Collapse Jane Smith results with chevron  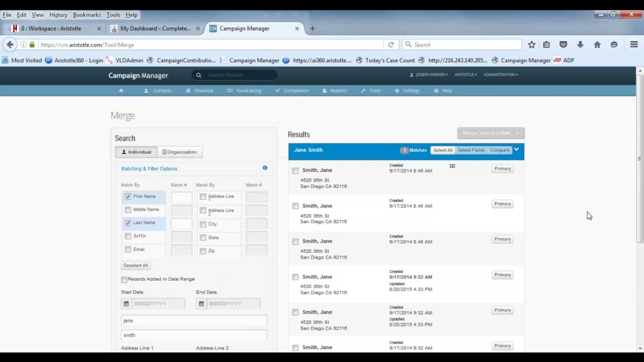pyautogui.click(x=516, y=149)
